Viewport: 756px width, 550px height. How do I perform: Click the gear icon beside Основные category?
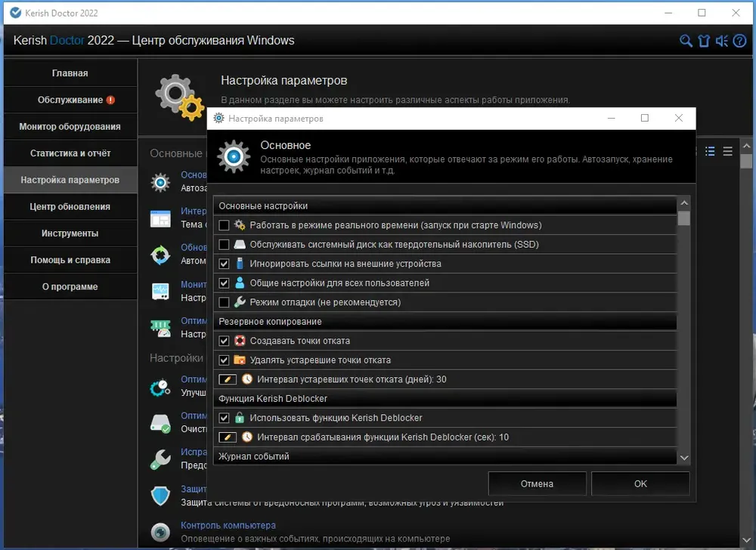pyautogui.click(x=160, y=183)
